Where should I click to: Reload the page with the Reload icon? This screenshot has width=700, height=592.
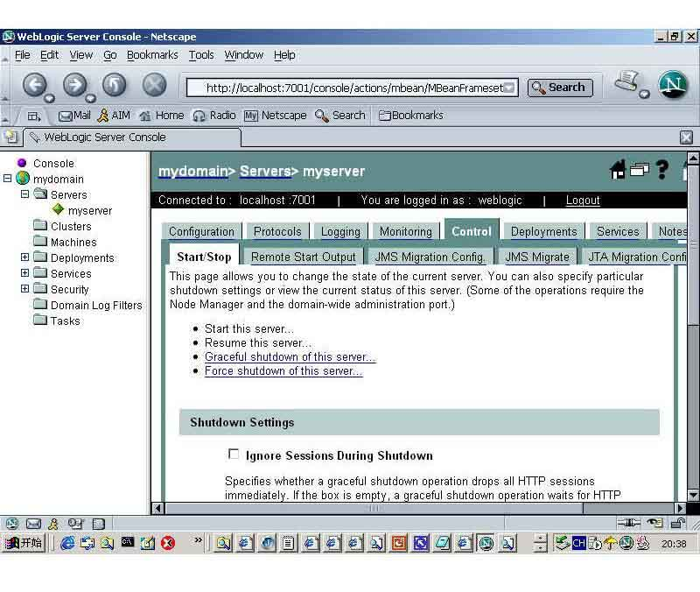[x=115, y=84]
